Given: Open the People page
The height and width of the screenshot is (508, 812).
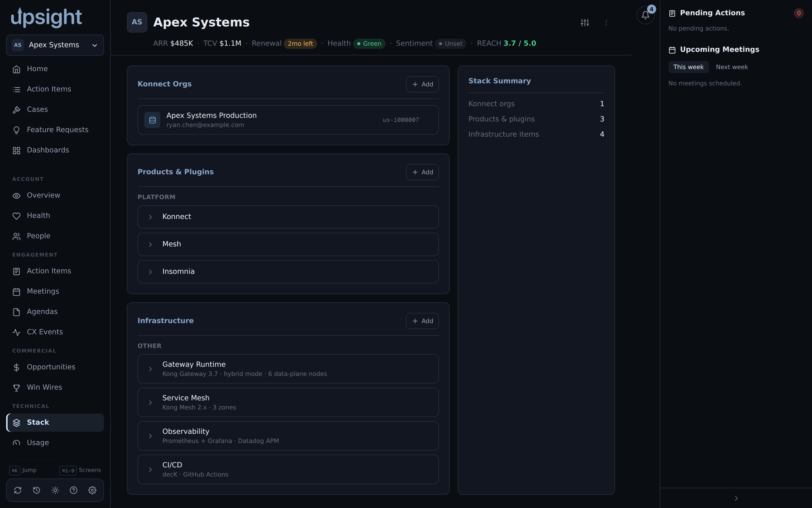Looking at the screenshot, I should 55,236.
